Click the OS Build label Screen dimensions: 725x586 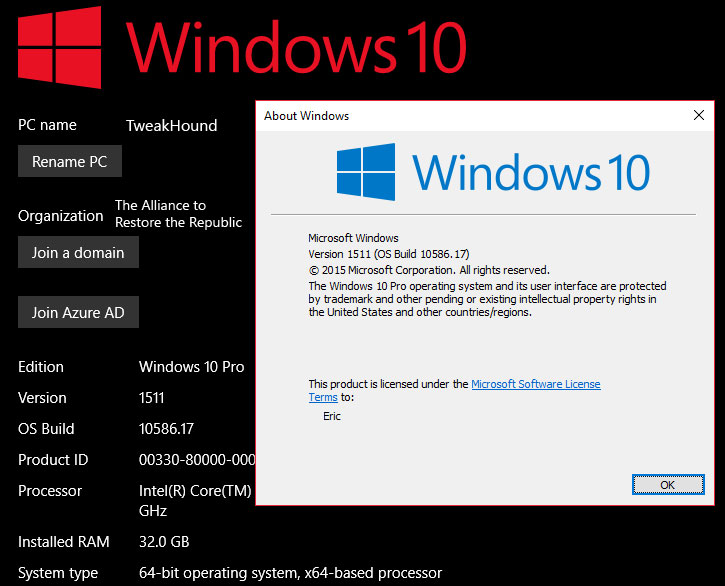click(46, 429)
